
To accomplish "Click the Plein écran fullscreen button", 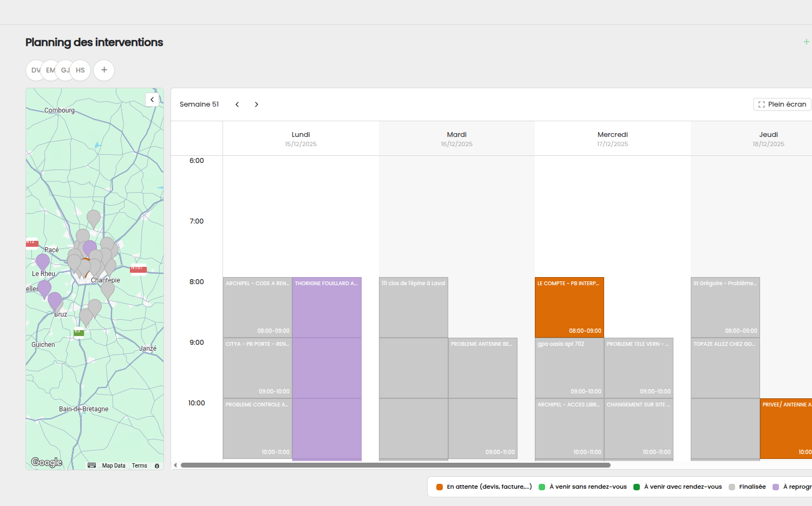I will click(x=782, y=104).
